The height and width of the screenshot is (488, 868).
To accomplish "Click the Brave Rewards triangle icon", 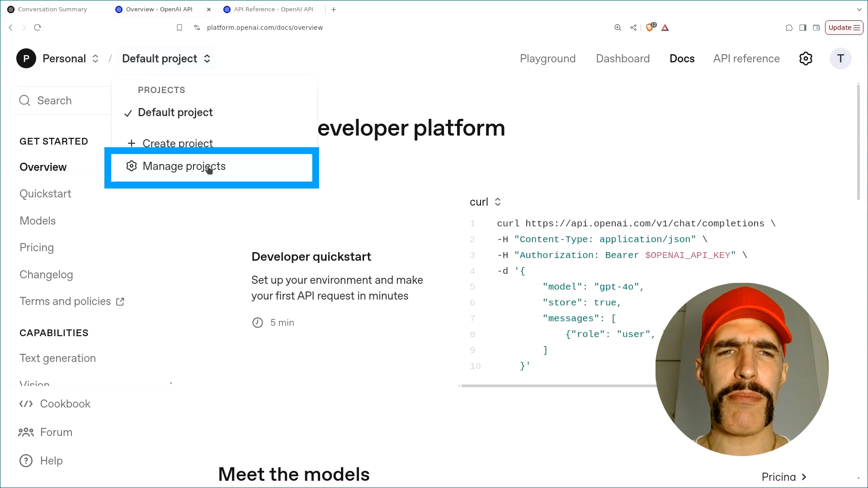I will pyautogui.click(x=665, y=28).
